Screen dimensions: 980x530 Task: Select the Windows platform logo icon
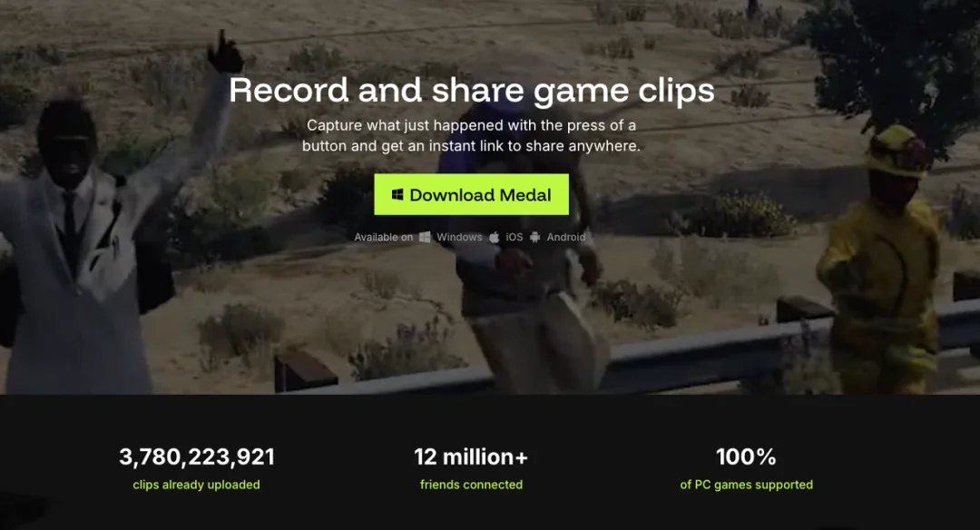click(x=425, y=237)
